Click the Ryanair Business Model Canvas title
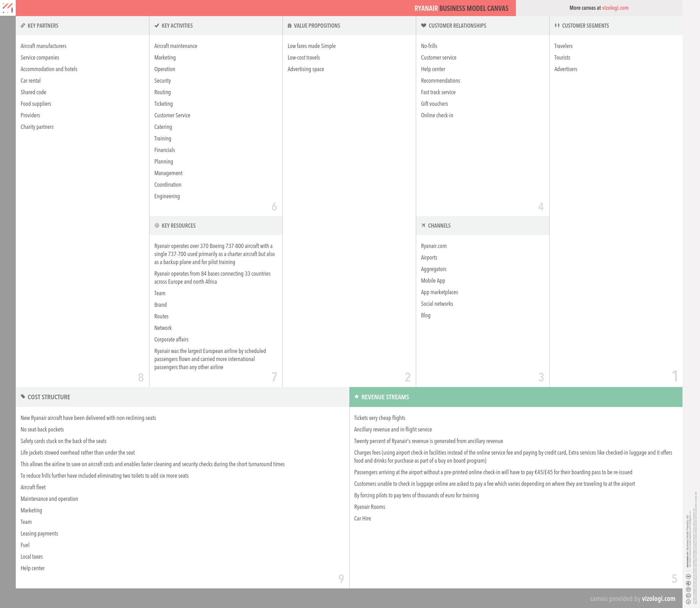700x608 pixels. click(461, 8)
